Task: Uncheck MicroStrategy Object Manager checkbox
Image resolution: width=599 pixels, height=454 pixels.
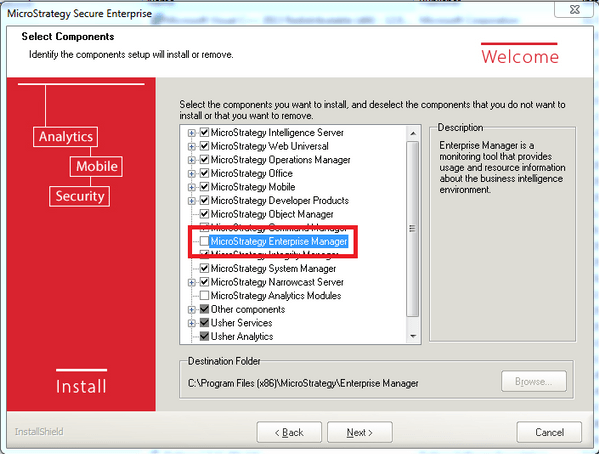Action: click(x=204, y=214)
